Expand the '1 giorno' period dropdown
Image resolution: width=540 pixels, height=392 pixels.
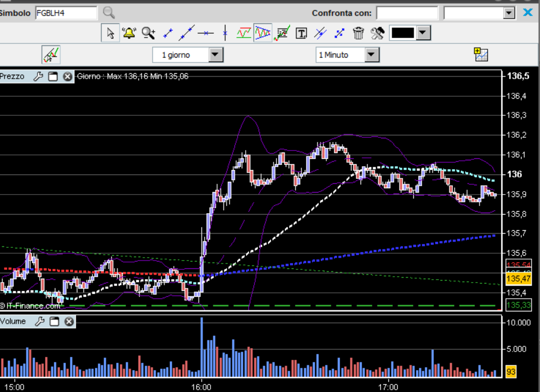[216, 55]
